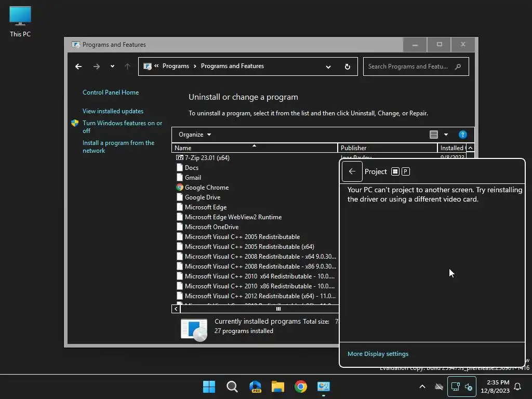The image size is (532, 399).
Task: Select Microsoft Edge program entry
Action: pos(206,207)
